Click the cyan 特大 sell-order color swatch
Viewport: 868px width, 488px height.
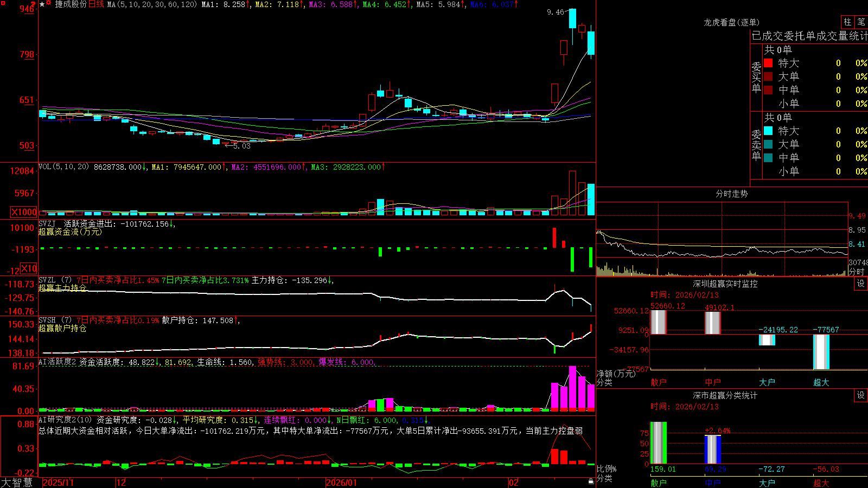768,131
